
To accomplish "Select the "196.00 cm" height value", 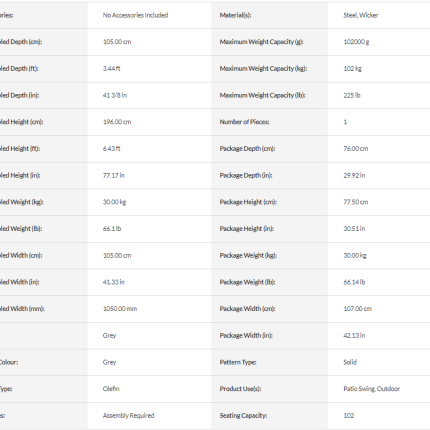I will [117, 122].
